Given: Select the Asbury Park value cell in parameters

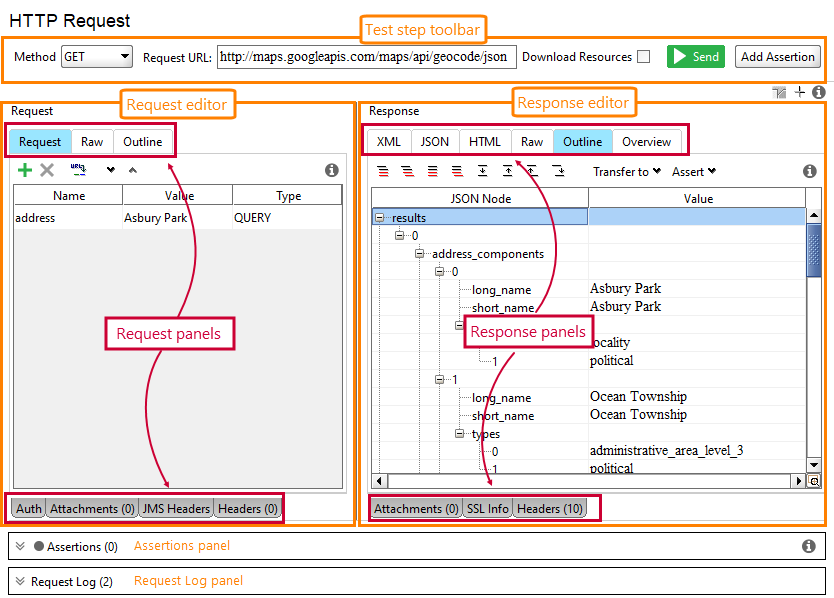Looking at the screenshot, I should 177,218.
